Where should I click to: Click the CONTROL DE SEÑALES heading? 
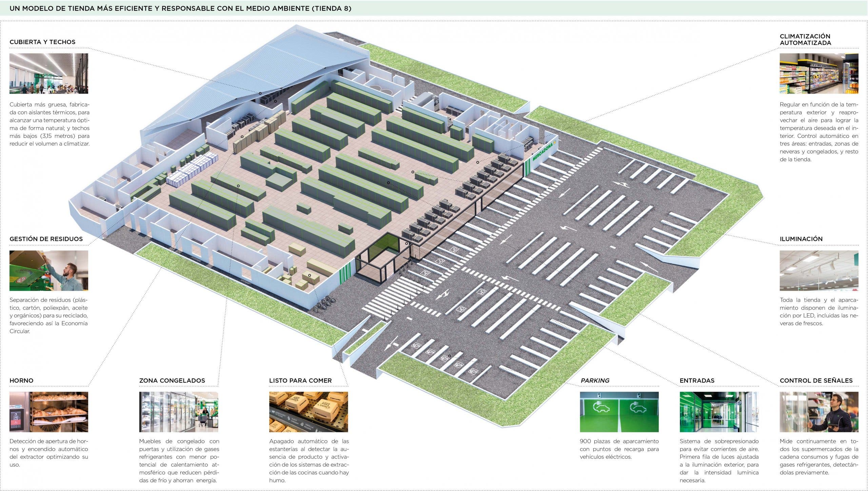tap(816, 380)
